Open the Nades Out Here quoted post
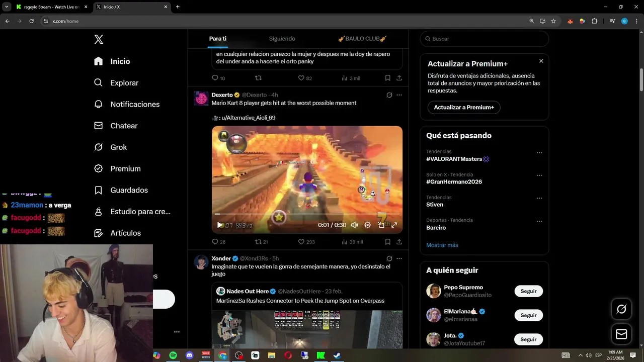This screenshot has width=644, height=362. (x=307, y=315)
